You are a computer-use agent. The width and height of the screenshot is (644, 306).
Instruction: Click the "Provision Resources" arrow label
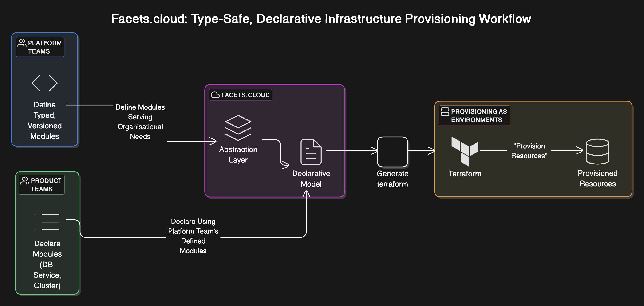(529, 151)
